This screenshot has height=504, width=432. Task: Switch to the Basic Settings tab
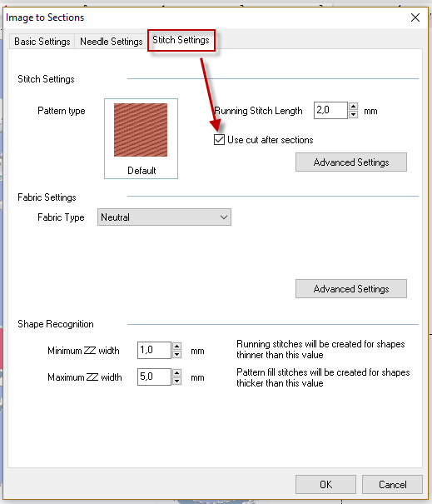click(x=42, y=42)
